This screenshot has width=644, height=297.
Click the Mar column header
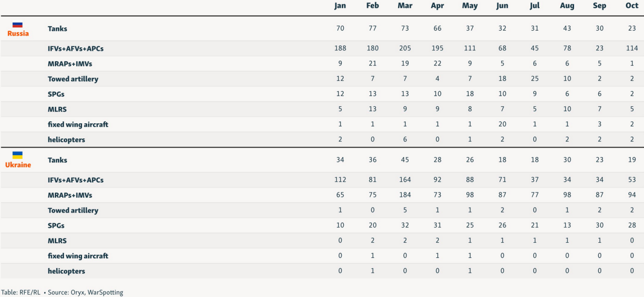coord(405,6)
